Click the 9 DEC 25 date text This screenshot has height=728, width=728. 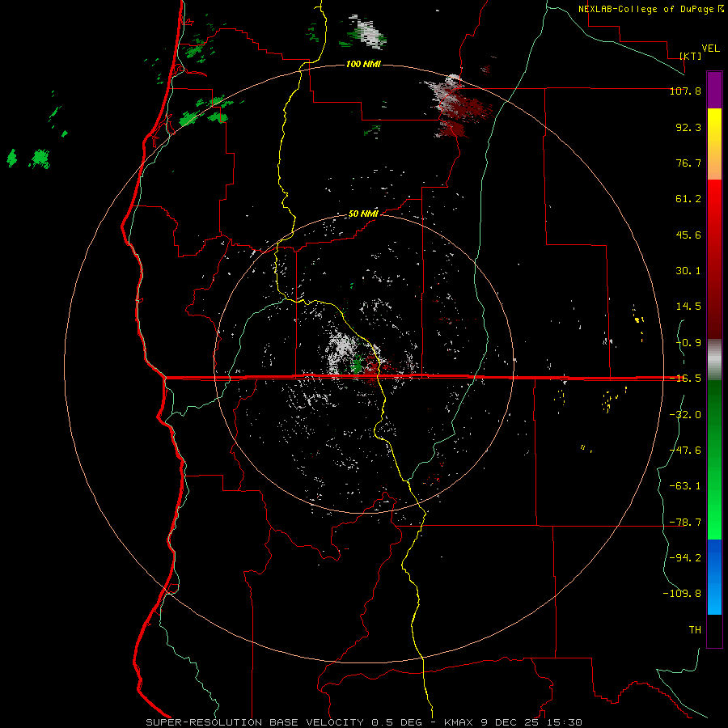click(x=509, y=722)
